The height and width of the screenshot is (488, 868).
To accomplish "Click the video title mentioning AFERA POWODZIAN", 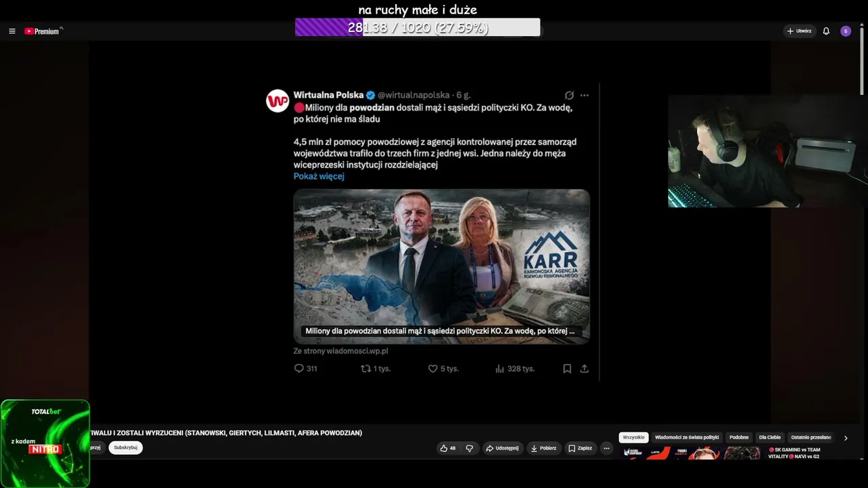I will 226,433.
